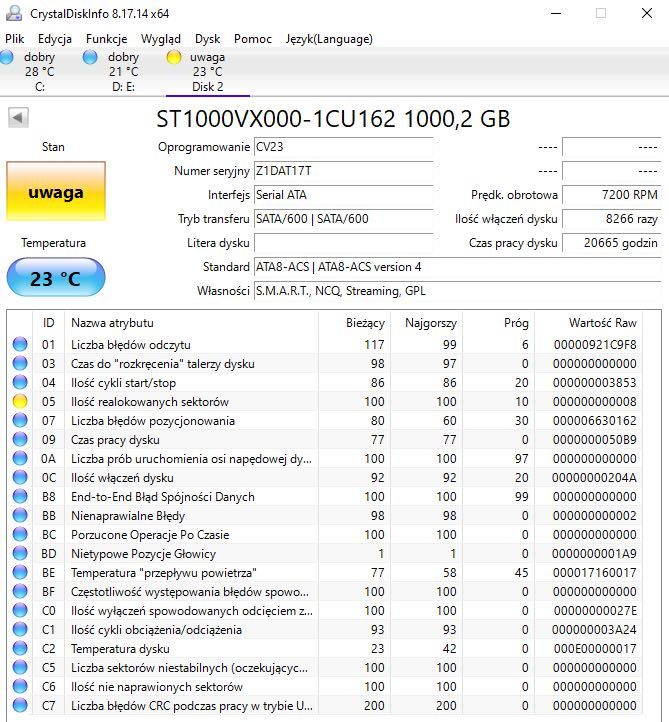Select Disk 2 yellow status circle
This screenshot has height=722, width=669.
click(174, 57)
